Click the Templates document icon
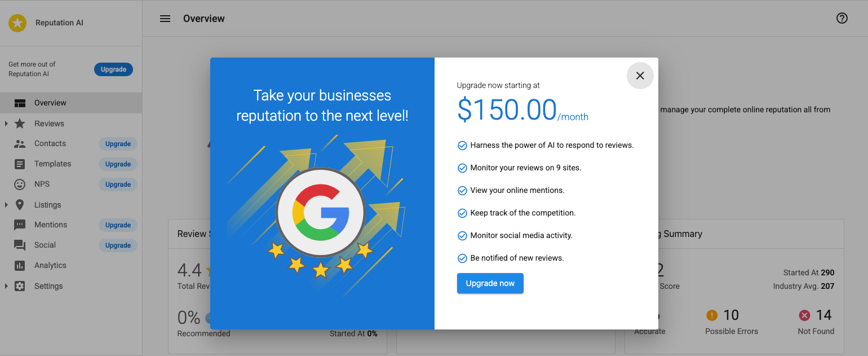Viewport: 868px width, 356px height. tap(20, 164)
